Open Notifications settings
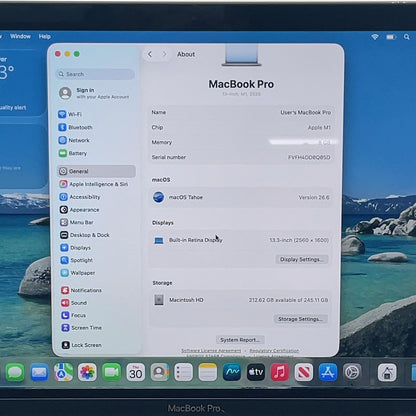 [x=81, y=290]
